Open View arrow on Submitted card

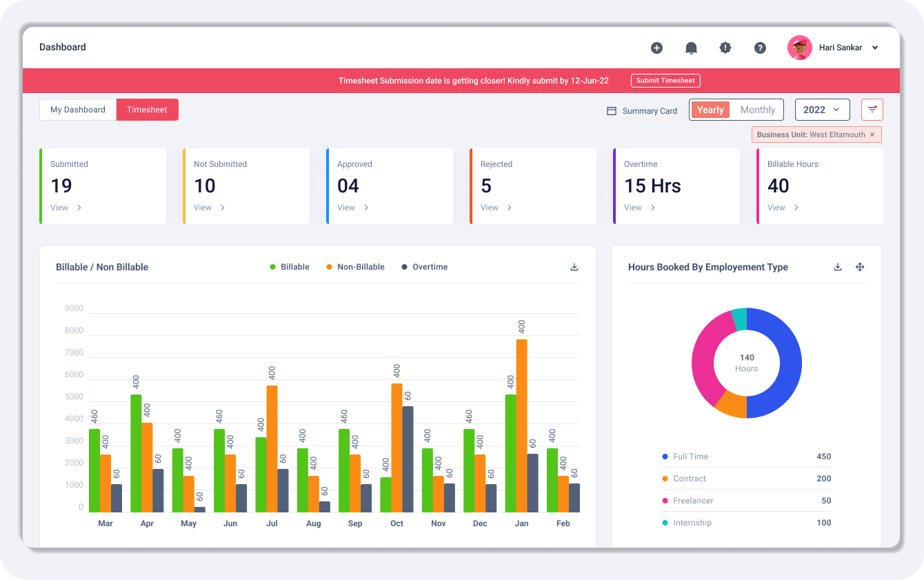(x=79, y=208)
